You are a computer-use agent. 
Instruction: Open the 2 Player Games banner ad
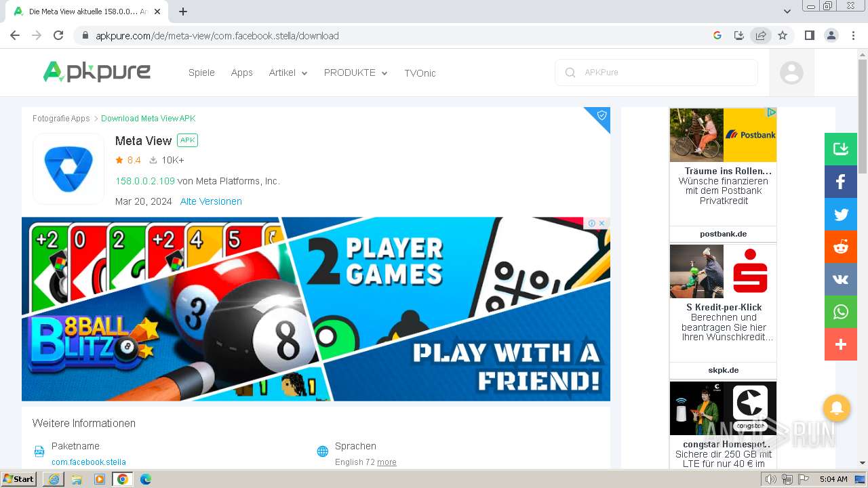point(316,309)
